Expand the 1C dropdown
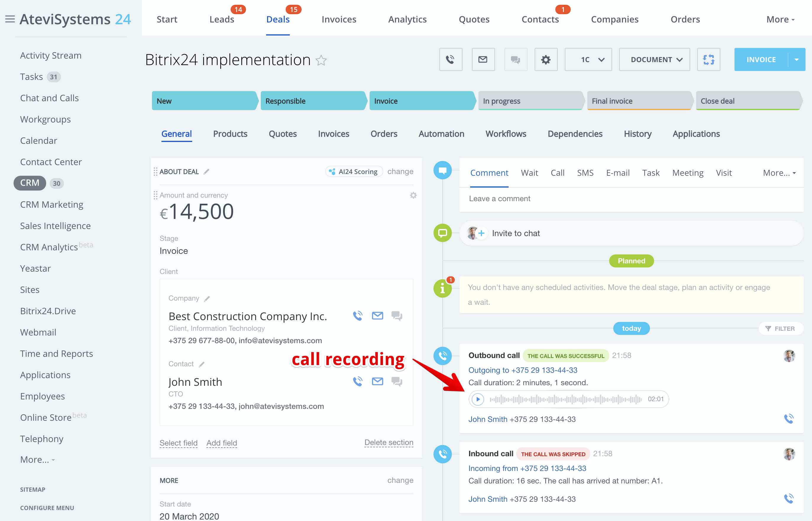Viewport: 812px width, 521px height. click(x=588, y=59)
